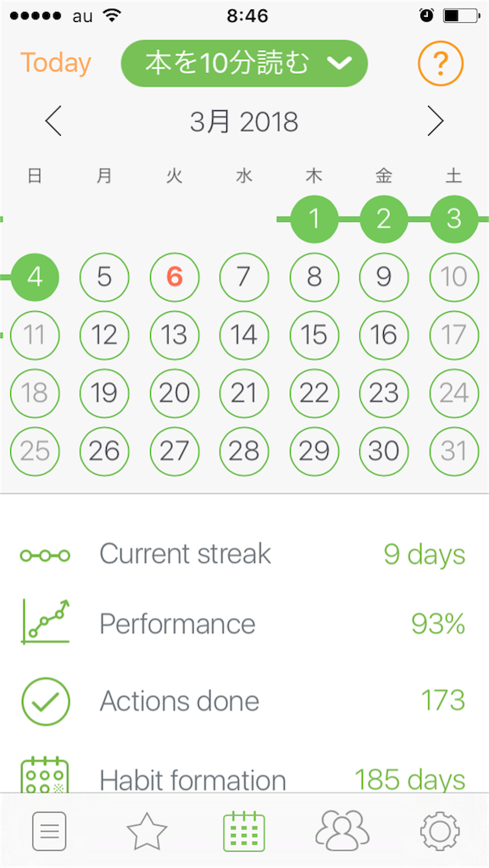489x868 pixels.
Task: Select the calendar tab icon in bottom bar
Action: tap(244, 831)
